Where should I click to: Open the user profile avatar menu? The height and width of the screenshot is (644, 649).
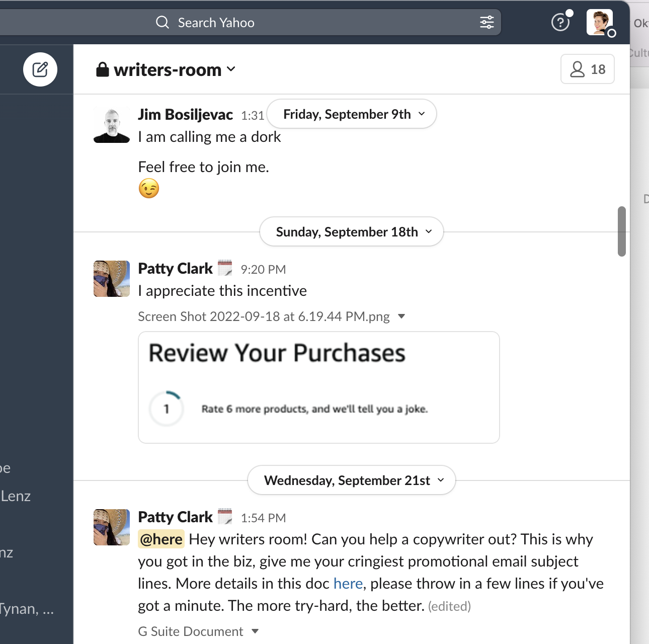click(600, 22)
